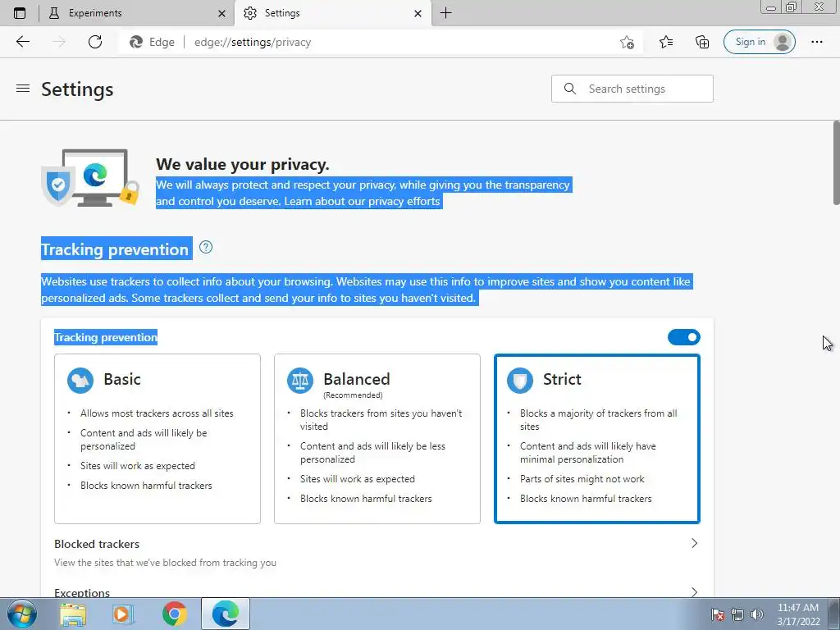Click the Show desktop button on taskbar
This screenshot has height=630, width=840.
tap(834, 614)
